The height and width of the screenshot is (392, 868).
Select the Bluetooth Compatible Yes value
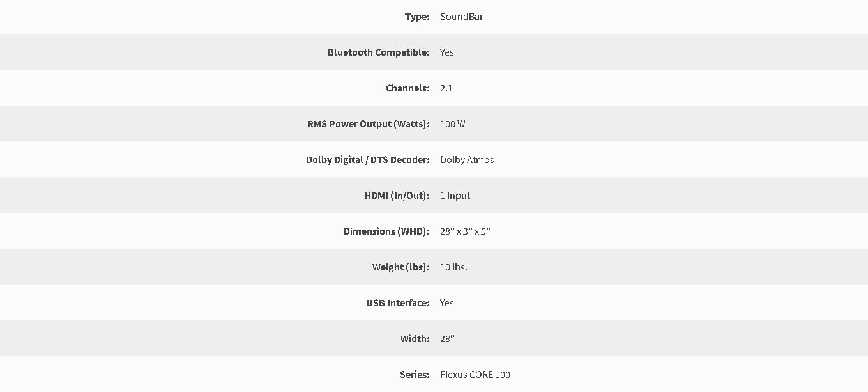point(447,52)
